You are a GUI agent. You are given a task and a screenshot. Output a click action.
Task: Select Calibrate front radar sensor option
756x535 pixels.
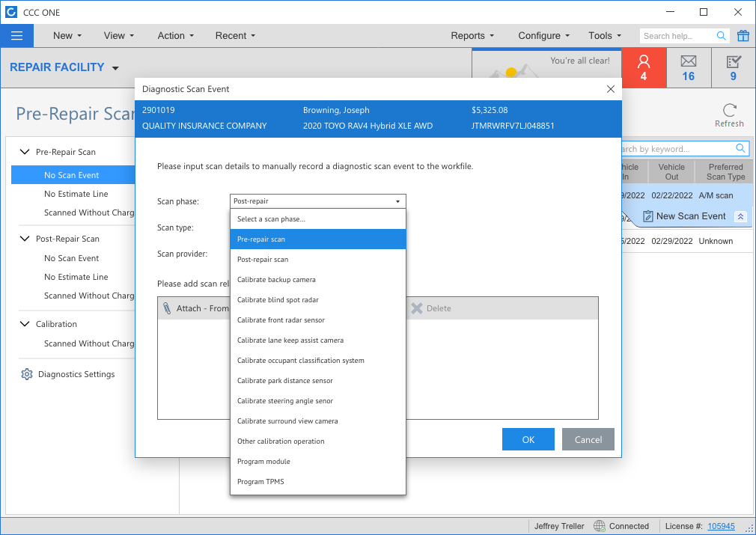coord(317,320)
